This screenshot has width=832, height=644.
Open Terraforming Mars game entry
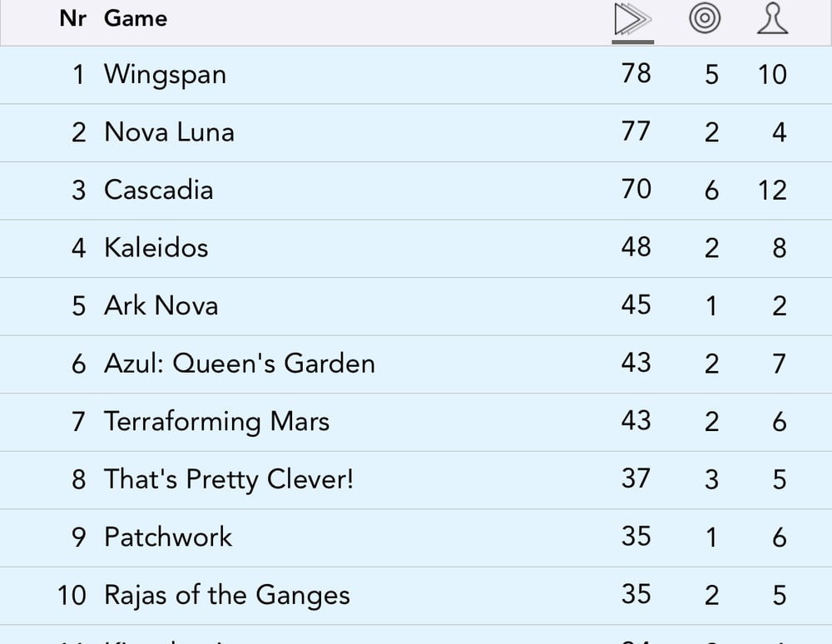[x=216, y=421]
